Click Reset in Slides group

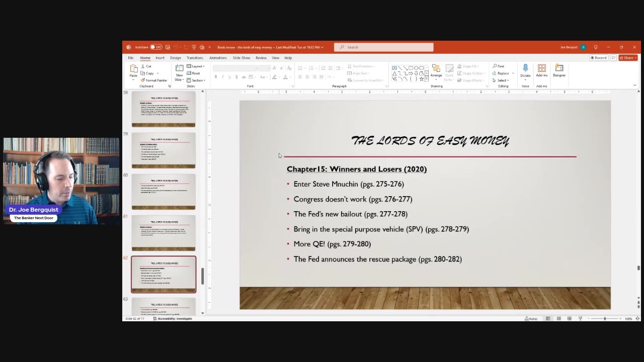click(194, 73)
